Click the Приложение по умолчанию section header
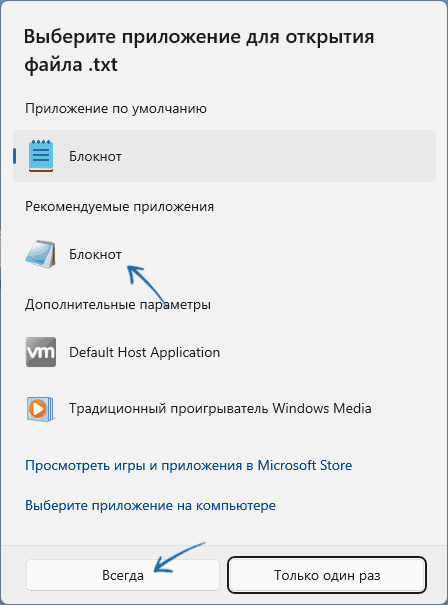448x605 pixels. point(116,108)
